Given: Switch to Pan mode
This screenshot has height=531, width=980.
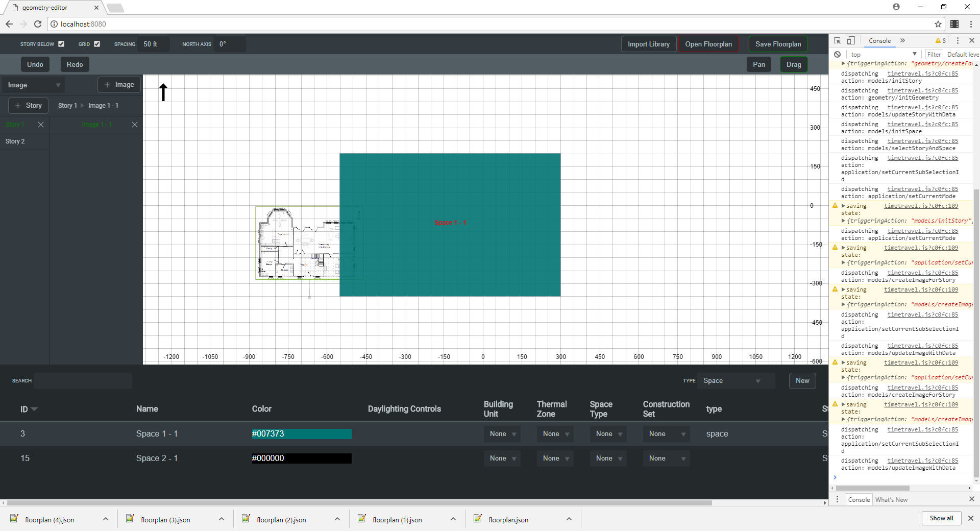Looking at the screenshot, I should (759, 64).
